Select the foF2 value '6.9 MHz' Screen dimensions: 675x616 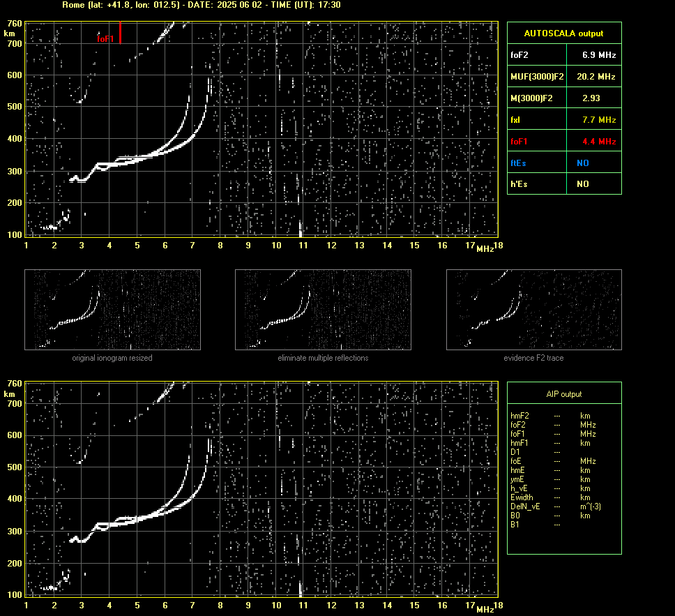(x=599, y=54)
